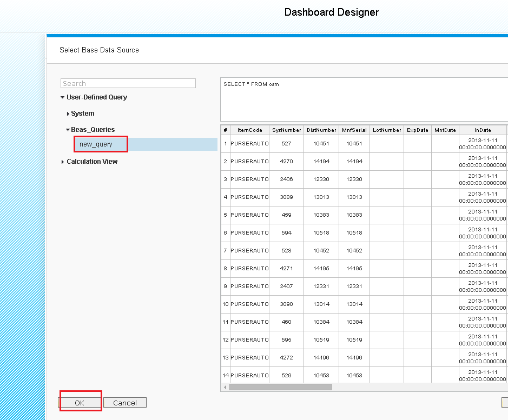Click the MnfSerial column header
Screen dimensions: 508x420
(x=354, y=130)
